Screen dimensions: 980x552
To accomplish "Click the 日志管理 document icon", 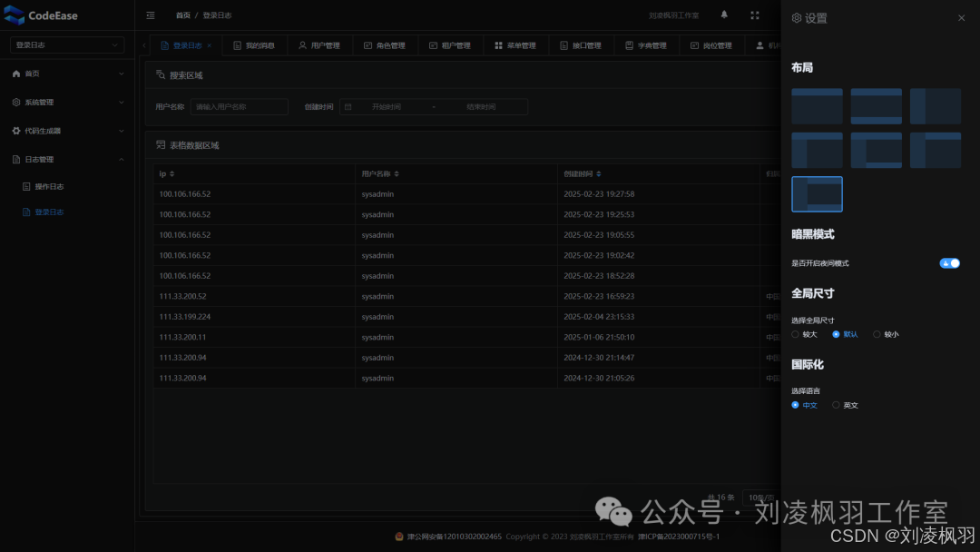I will click(16, 160).
